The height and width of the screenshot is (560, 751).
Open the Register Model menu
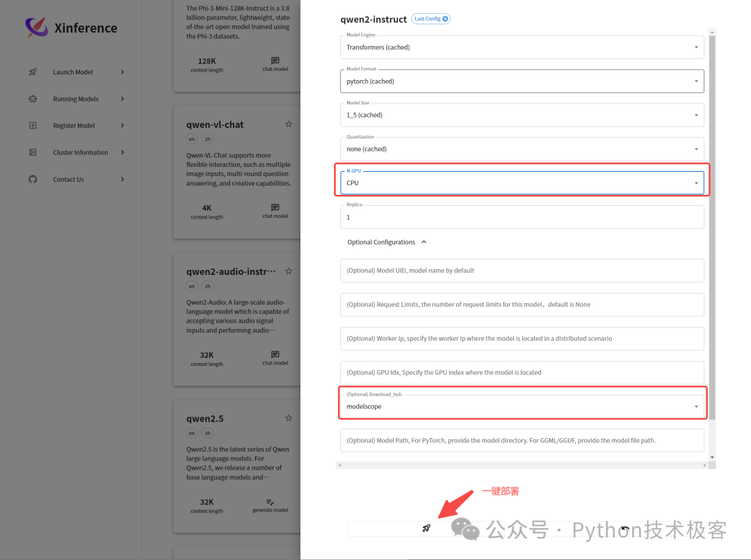tap(76, 125)
